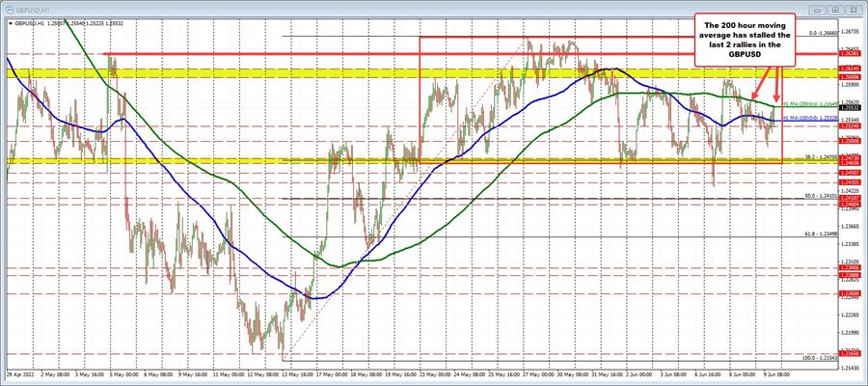
Task: Select the 1.21650 red price label
Action: (x=851, y=353)
